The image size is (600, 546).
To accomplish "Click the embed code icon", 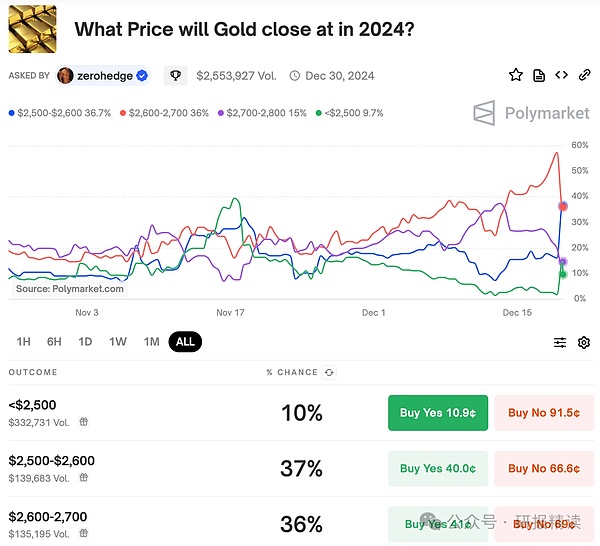I will pyautogui.click(x=562, y=75).
